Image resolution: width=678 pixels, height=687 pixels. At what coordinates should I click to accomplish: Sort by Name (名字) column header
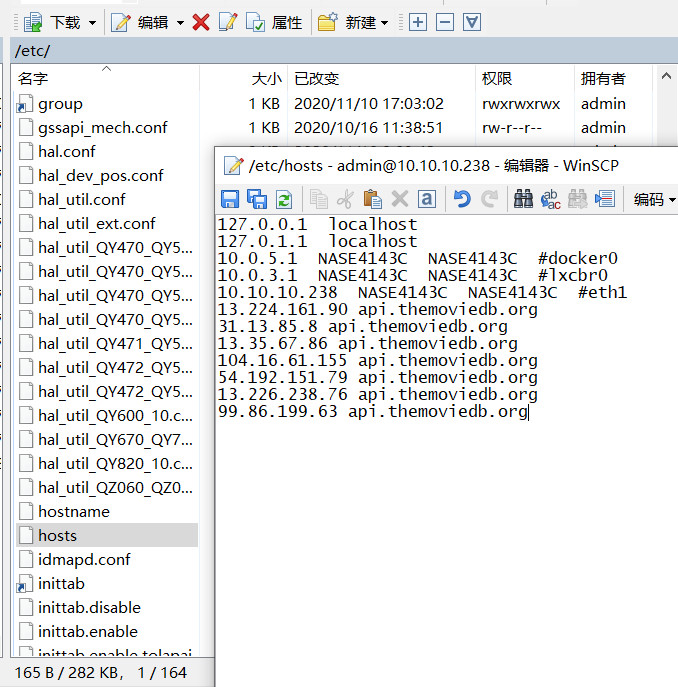(105, 78)
